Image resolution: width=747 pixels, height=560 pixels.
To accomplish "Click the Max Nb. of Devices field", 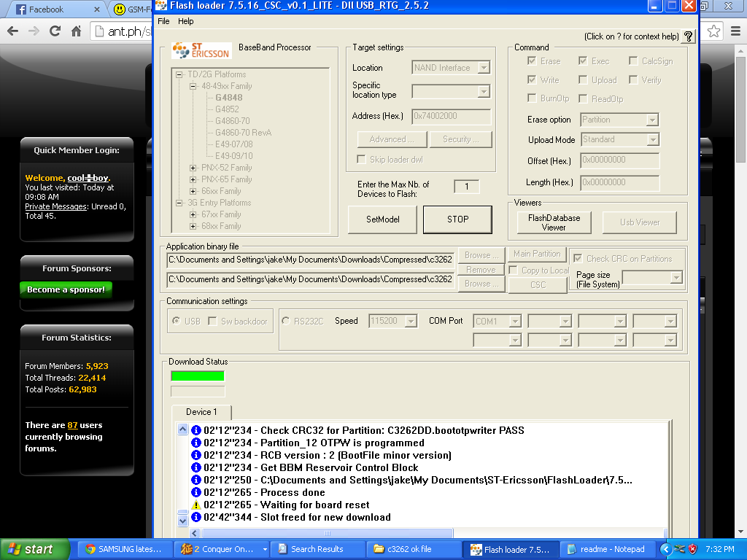I will pyautogui.click(x=466, y=187).
